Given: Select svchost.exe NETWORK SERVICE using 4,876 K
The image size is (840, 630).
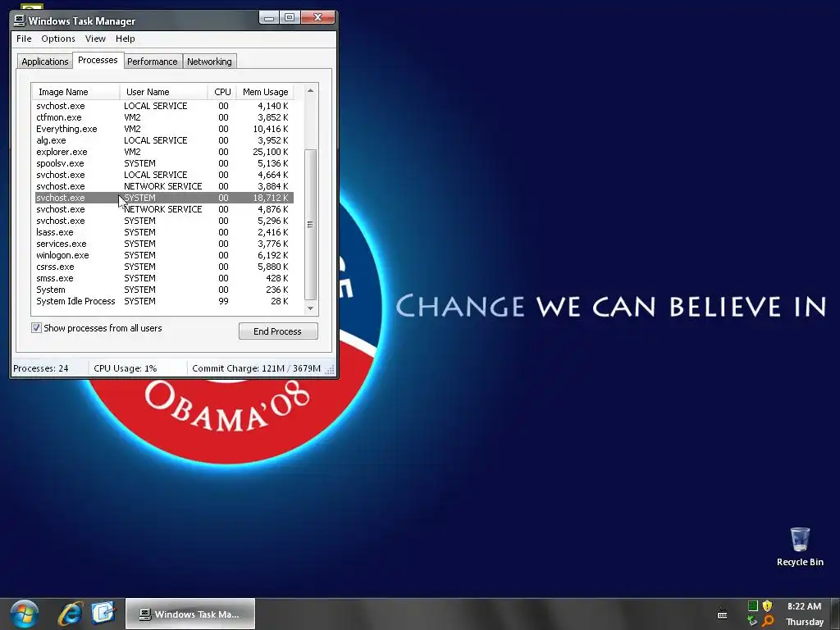Looking at the screenshot, I should pyautogui.click(x=164, y=209).
